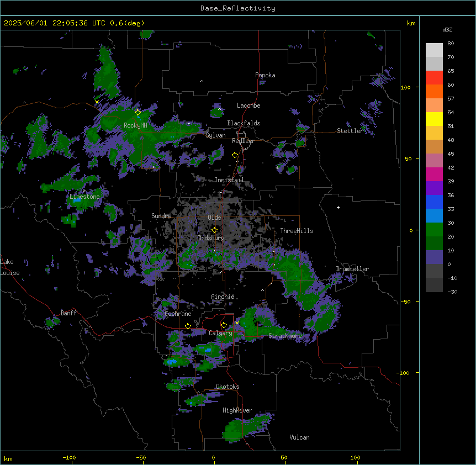Click the light blue 30-33 dBZ swatch

click(x=434, y=216)
